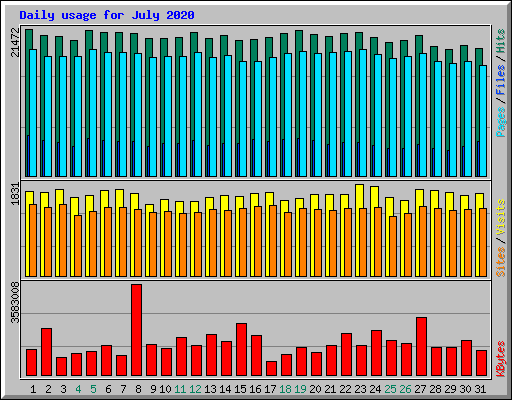The height and width of the screenshot is (400, 512).
Task: Click green weekend day label "11"
Action: tap(180, 389)
